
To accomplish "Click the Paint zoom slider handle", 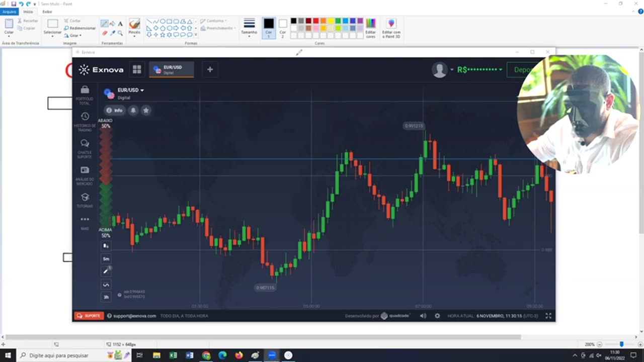I will point(621,344).
